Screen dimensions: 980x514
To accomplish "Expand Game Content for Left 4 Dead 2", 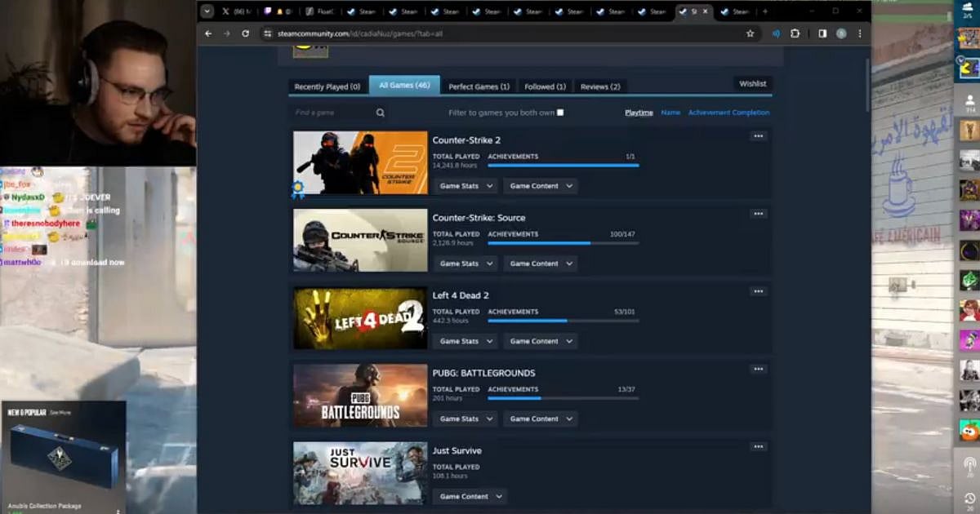I will click(540, 341).
